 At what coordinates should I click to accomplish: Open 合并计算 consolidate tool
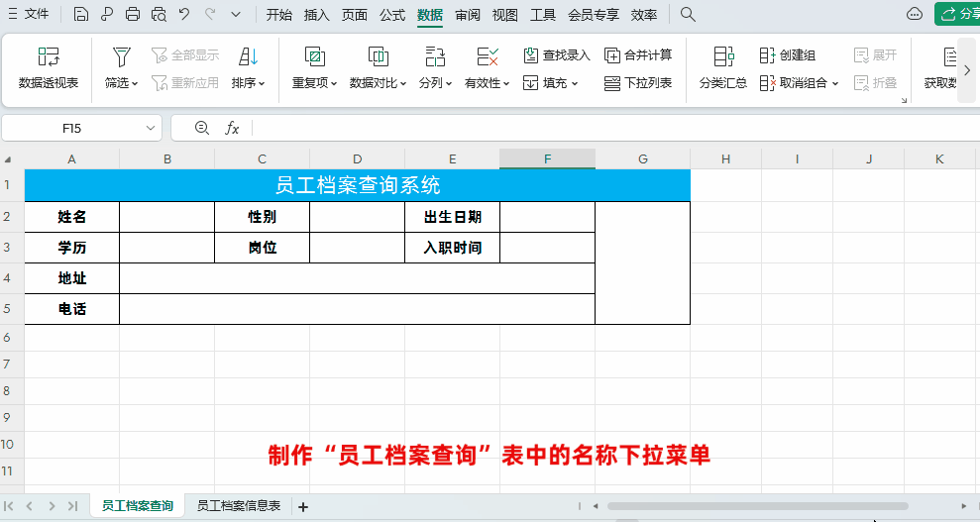click(x=638, y=54)
